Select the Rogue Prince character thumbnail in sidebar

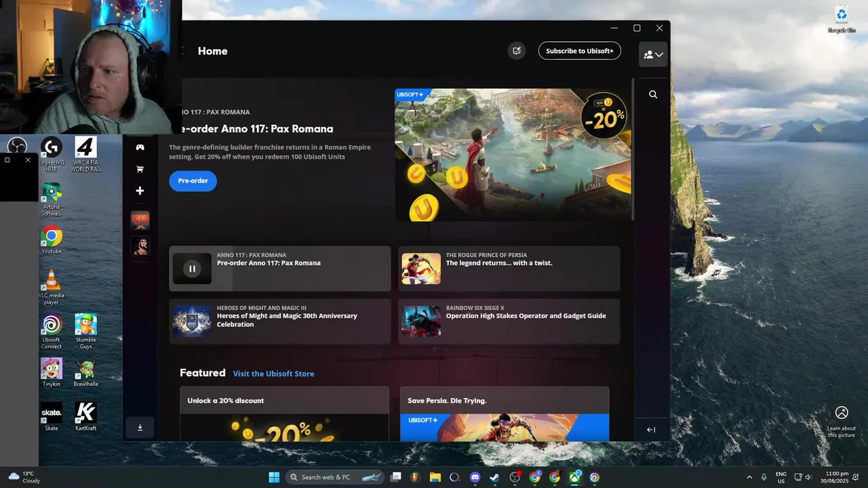[140, 245]
